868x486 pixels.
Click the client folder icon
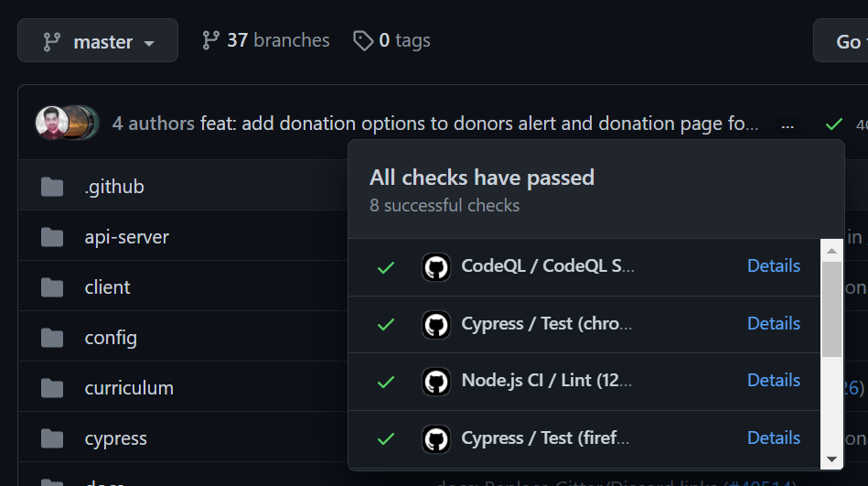52,287
